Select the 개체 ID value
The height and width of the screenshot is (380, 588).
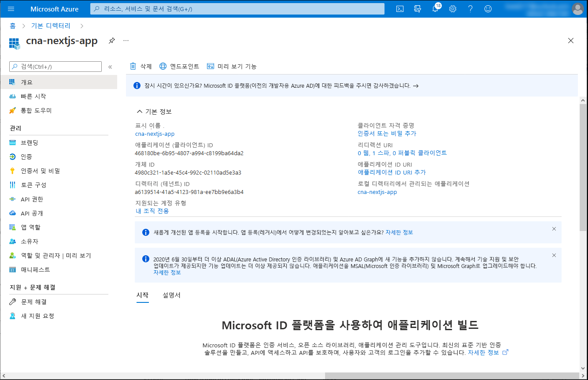[x=188, y=172]
